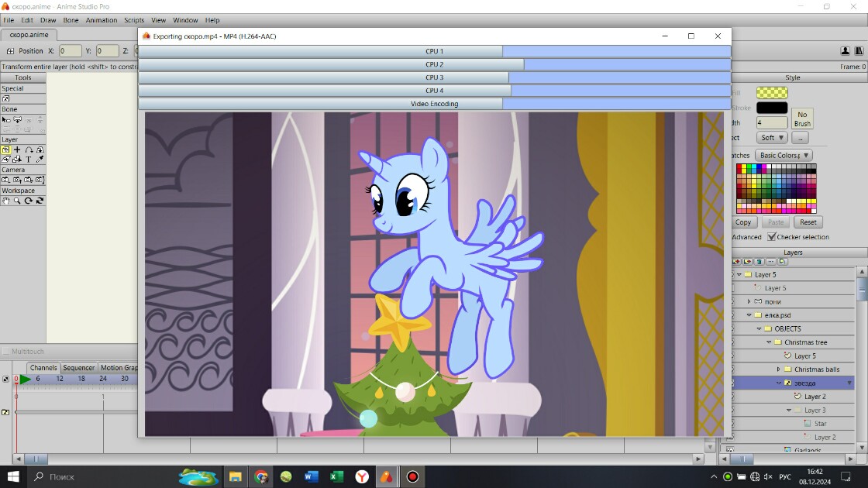The height and width of the screenshot is (488, 868).
Task: Open the Animation menu
Action: (102, 20)
